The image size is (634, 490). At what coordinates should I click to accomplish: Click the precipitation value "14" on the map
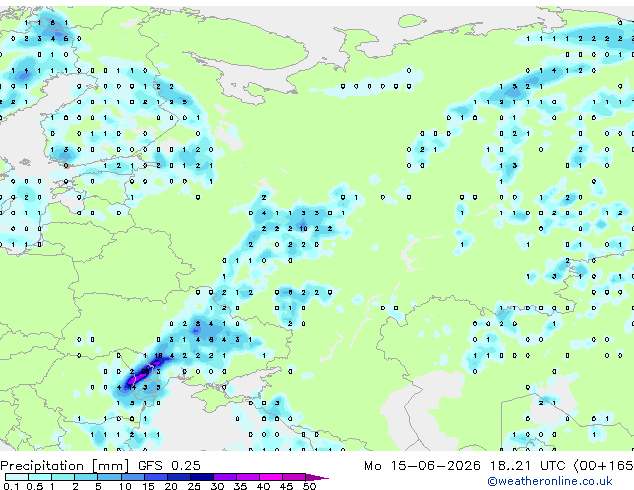coord(132,387)
